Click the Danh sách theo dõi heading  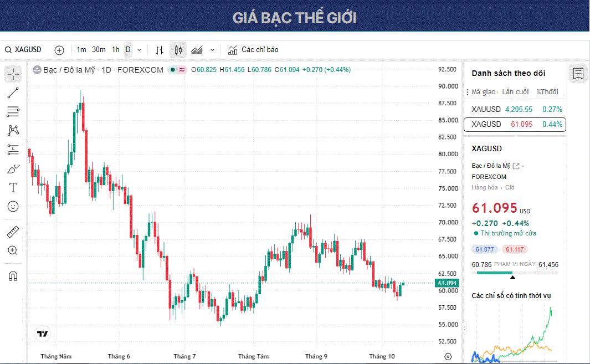coord(509,73)
